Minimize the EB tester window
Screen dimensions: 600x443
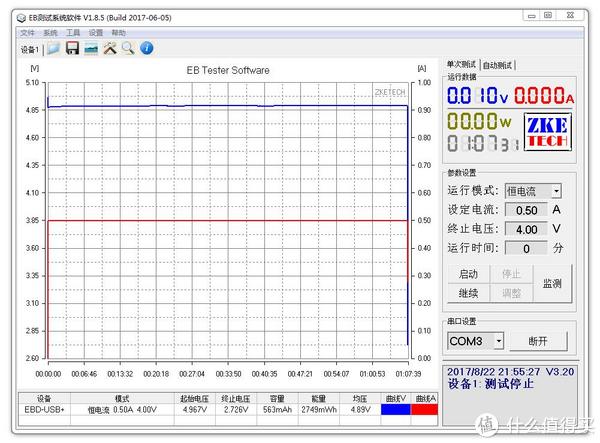point(532,16)
